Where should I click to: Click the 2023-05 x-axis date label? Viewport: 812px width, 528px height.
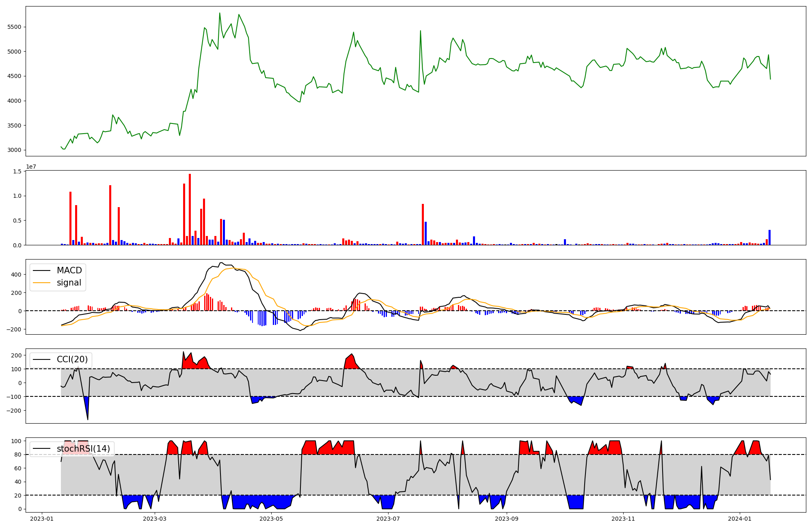tap(271, 519)
